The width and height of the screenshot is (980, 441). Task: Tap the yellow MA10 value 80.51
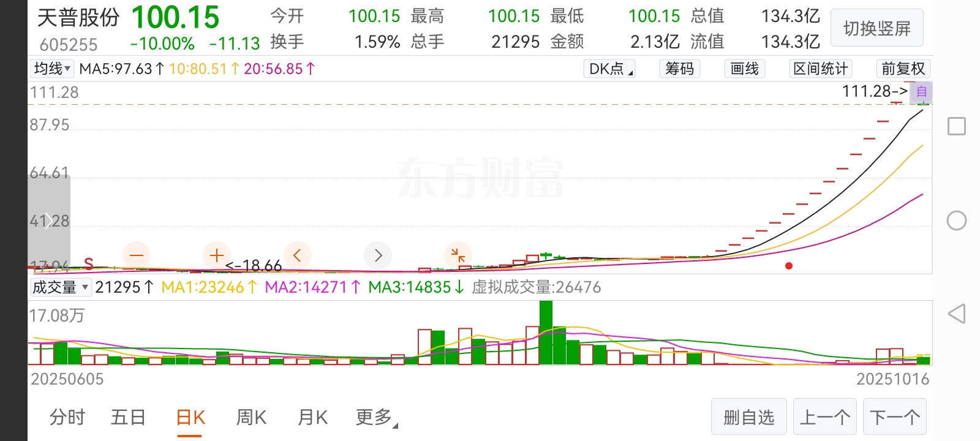pos(204,69)
